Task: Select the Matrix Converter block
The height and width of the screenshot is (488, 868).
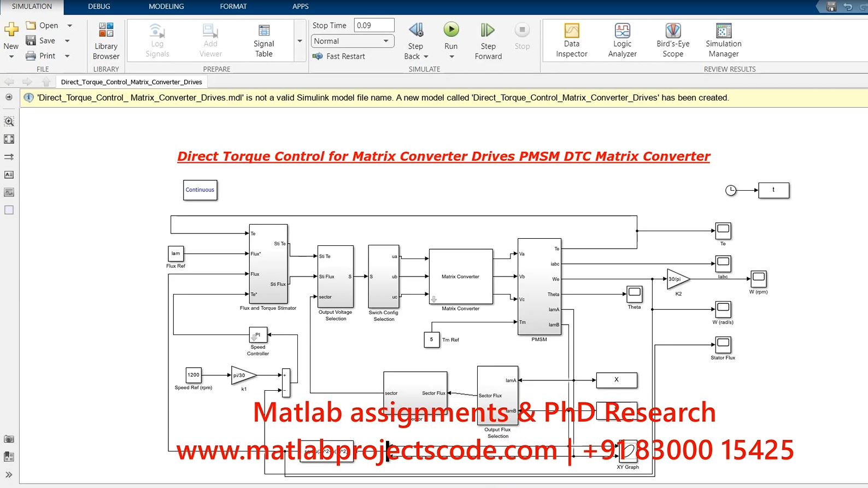Action: (460, 277)
